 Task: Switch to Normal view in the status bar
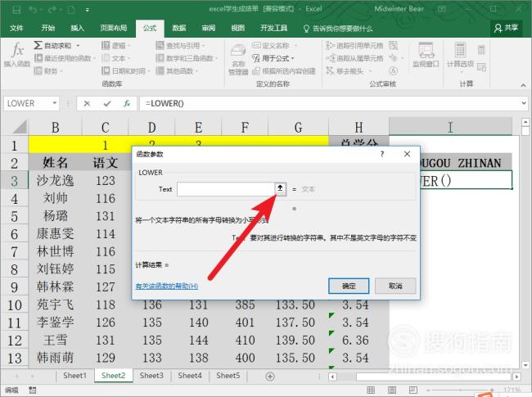[x=371, y=390]
